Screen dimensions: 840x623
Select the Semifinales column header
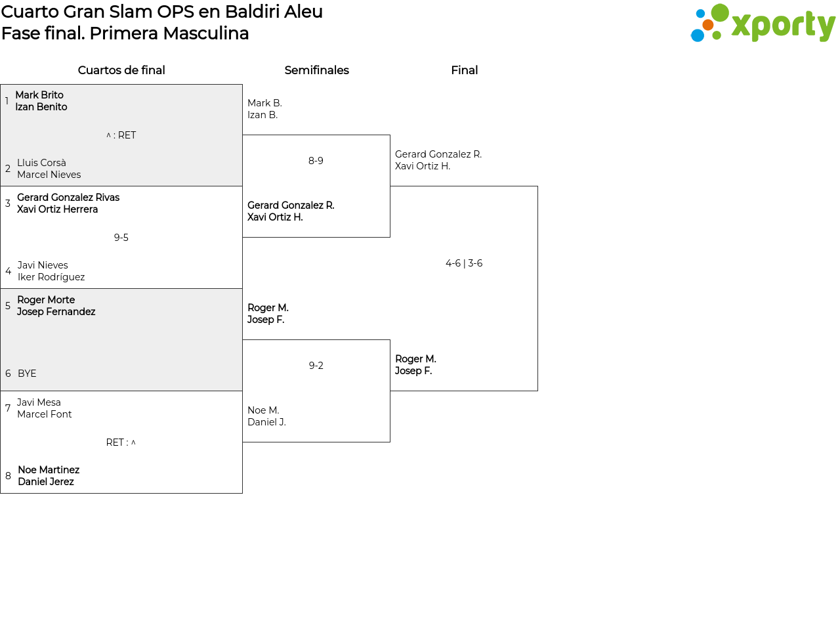316,70
